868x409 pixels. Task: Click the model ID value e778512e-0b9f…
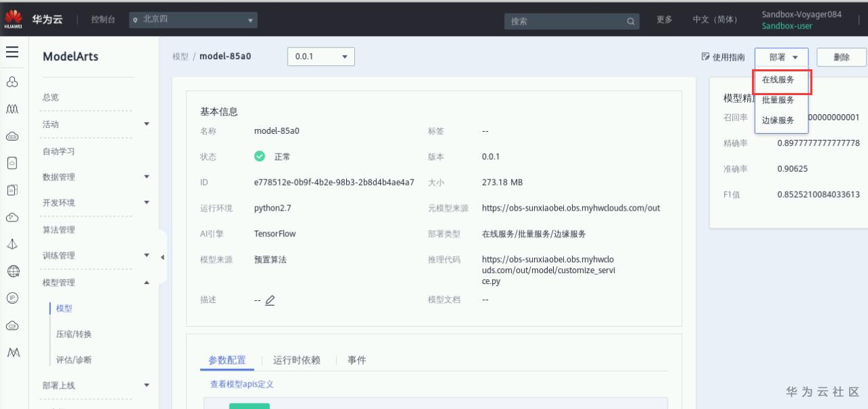334,183
